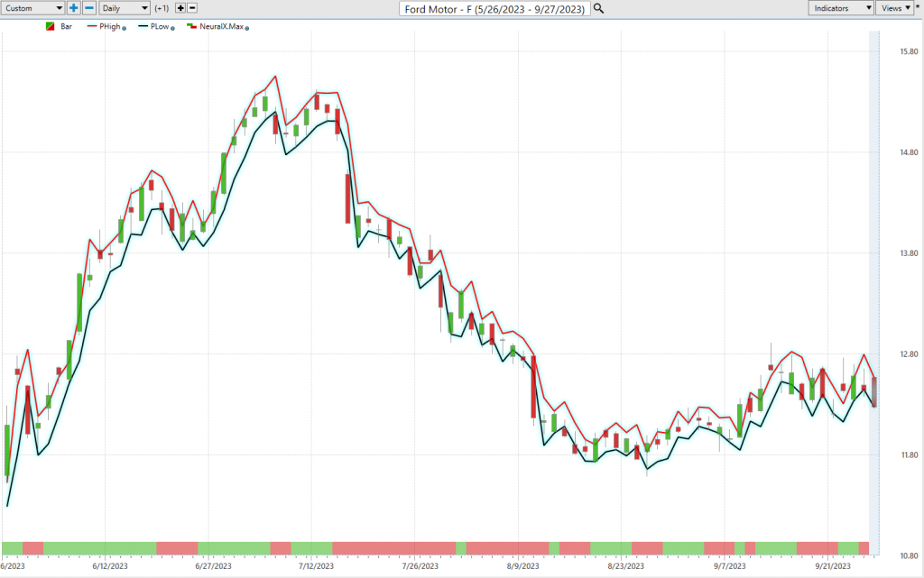The width and height of the screenshot is (924, 578).
Task: Select the PLow legend label
Action: coord(160,26)
